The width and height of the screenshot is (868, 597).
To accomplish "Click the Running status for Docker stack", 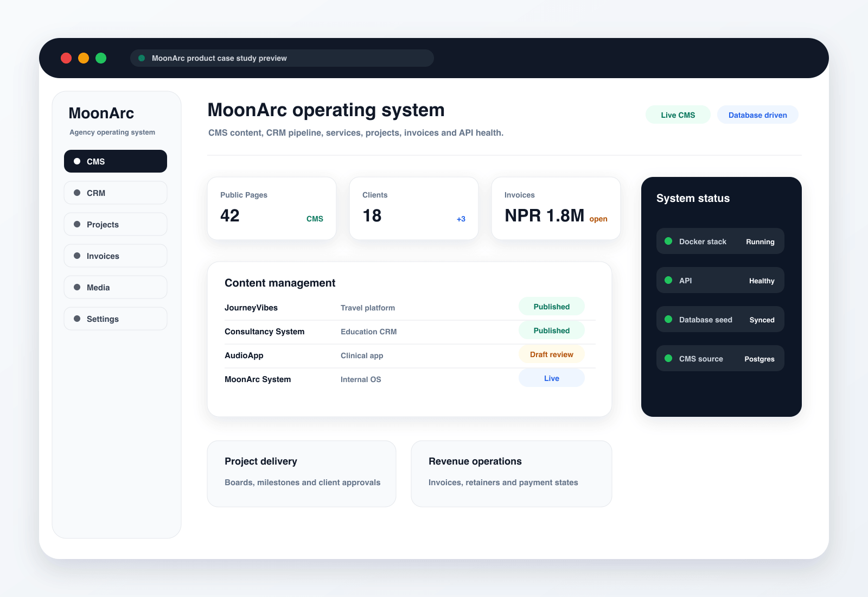I will click(760, 242).
